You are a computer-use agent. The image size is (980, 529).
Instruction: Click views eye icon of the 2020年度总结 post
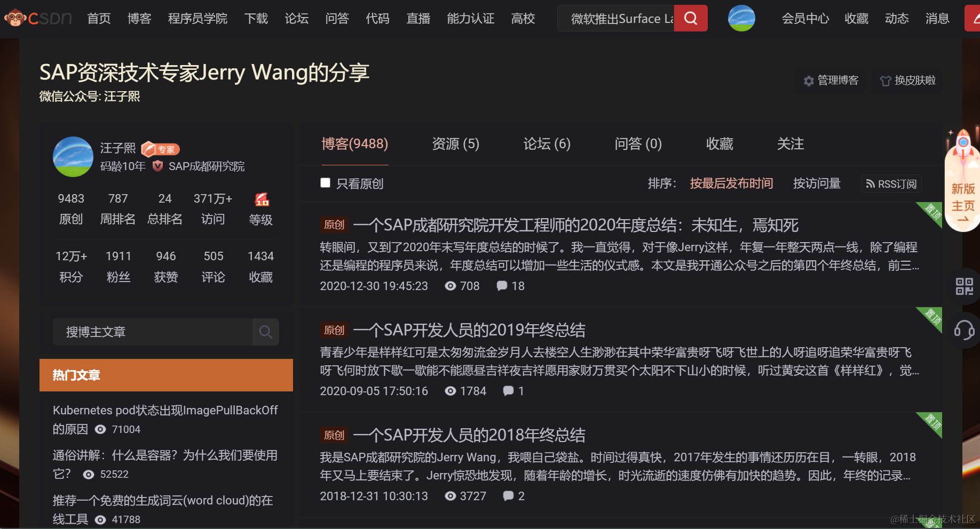pyautogui.click(x=451, y=286)
